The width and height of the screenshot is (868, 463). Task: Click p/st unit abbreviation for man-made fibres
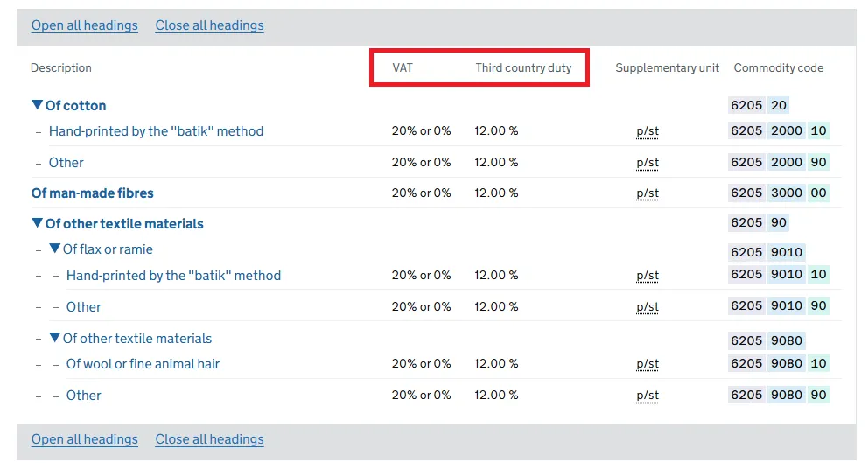647,193
